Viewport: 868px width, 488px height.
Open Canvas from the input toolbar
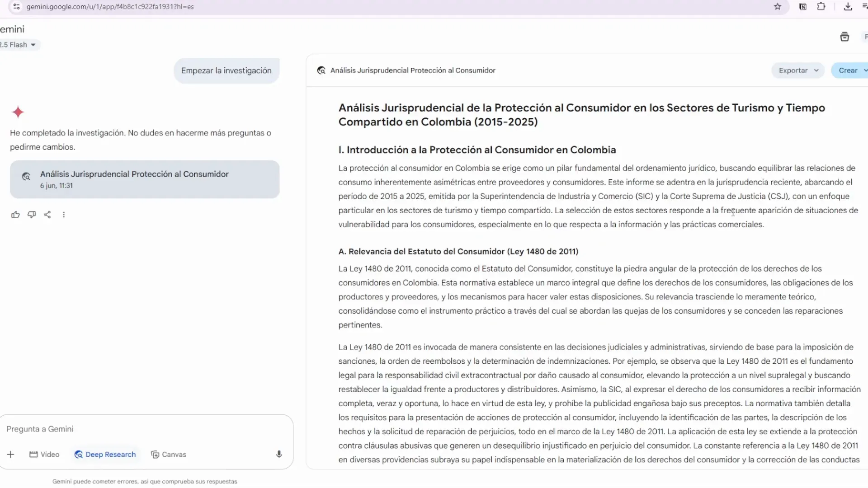[168, 454]
